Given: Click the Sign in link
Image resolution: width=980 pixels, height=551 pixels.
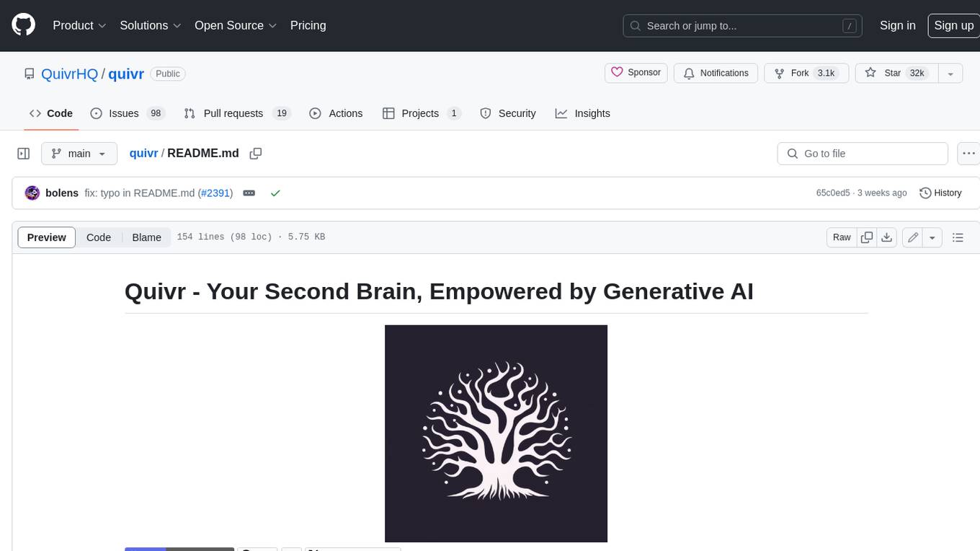Looking at the screenshot, I should point(897,25).
